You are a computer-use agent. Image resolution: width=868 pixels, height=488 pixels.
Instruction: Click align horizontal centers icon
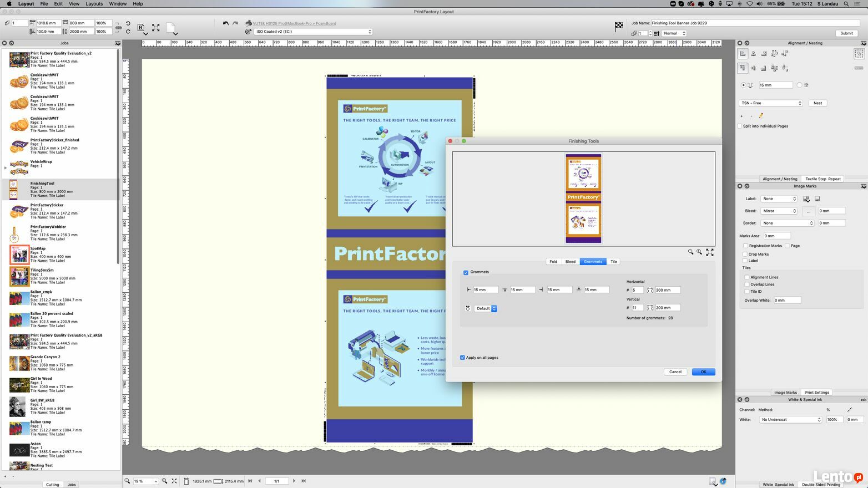coord(753,54)
